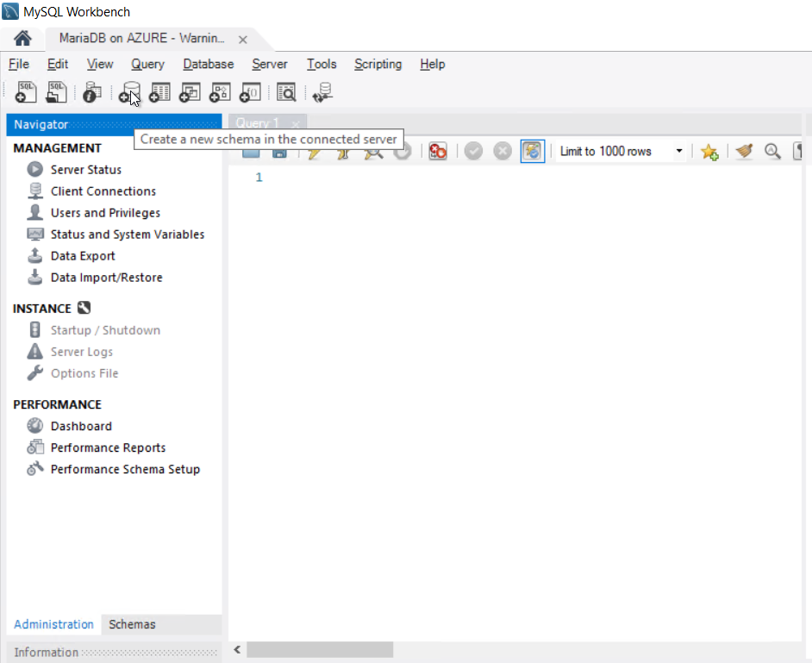Open the Limit to 1000 rows dropdown
The image size is (812, 663).
click(x=621, y=151)
